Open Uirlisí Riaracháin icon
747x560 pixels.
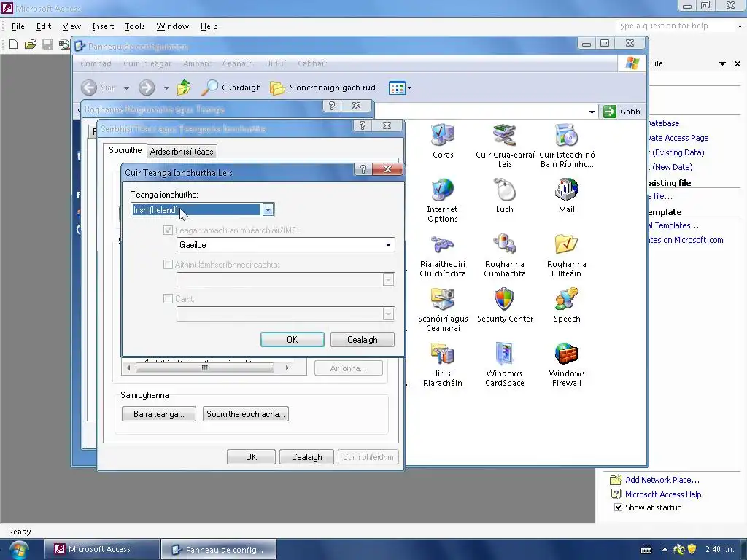pyautogui.click(x=443, y=365)
